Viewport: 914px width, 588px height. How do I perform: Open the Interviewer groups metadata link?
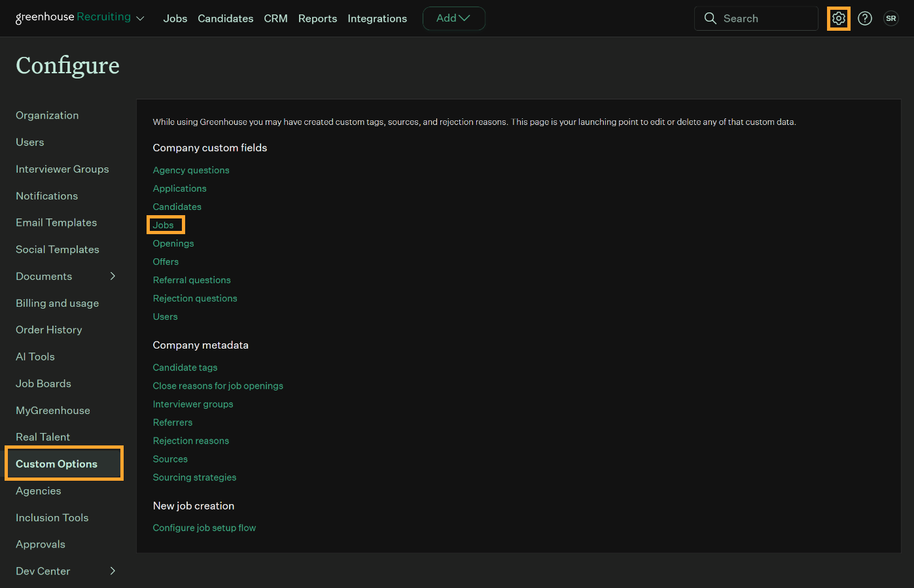193,404
